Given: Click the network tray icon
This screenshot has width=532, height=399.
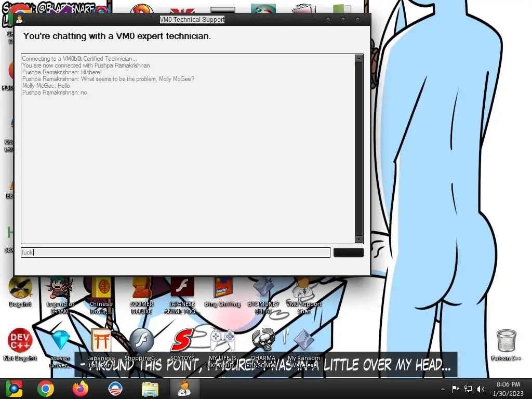Looking at the screenshot, I should click(x=468, y=389).
